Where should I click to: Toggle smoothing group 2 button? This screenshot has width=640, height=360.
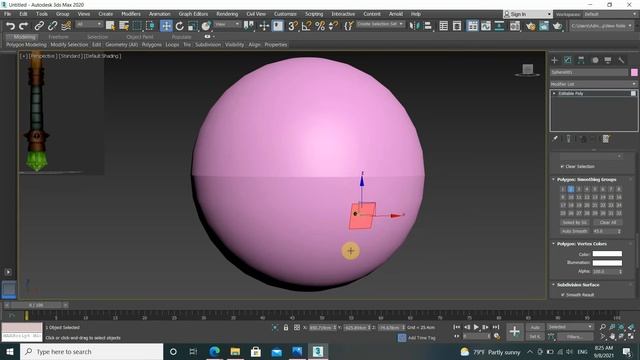(571, 189)
